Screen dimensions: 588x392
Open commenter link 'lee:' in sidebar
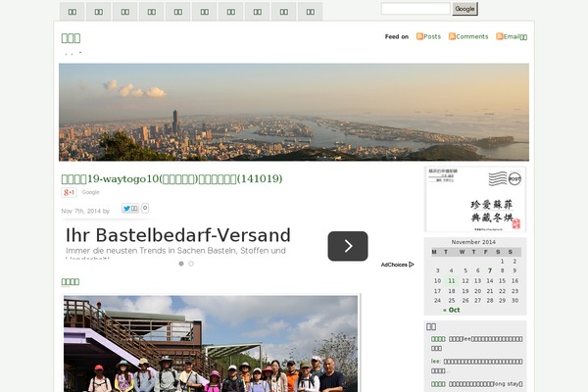(x=435, y=362)
